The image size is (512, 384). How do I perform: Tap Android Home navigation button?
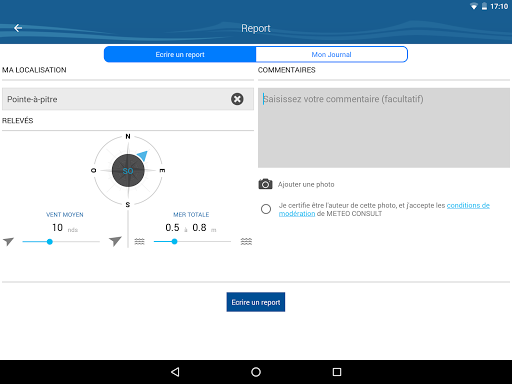(256, 372)
